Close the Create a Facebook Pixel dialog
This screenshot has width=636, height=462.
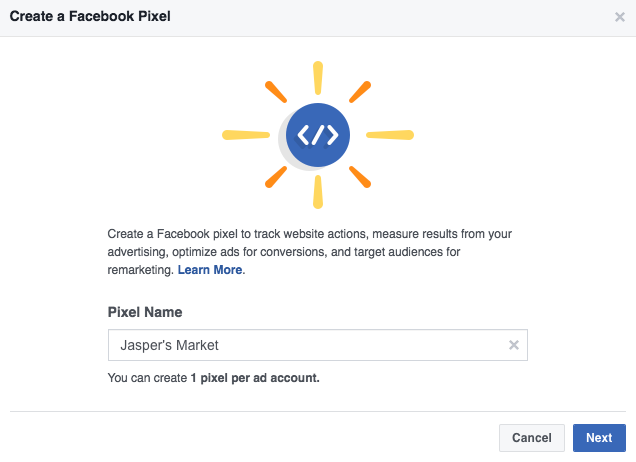619,17
